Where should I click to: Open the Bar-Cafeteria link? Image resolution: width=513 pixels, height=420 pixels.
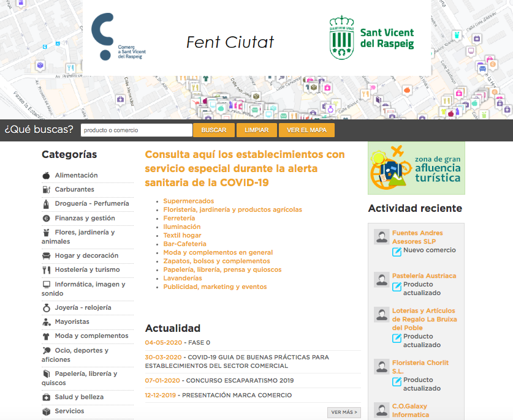click(x=185, y=244)
